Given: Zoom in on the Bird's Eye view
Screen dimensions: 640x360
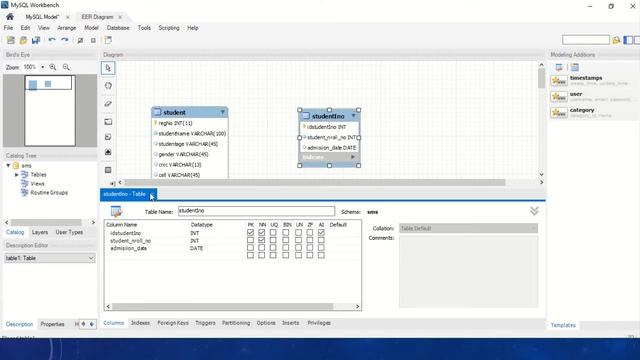Looking at the screenshot, I should point(53,67).
